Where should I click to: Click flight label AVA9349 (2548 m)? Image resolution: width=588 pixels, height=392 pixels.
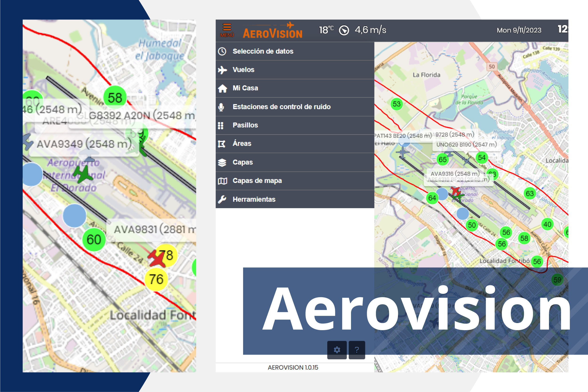pyautogui.click(x=84, y=144)
